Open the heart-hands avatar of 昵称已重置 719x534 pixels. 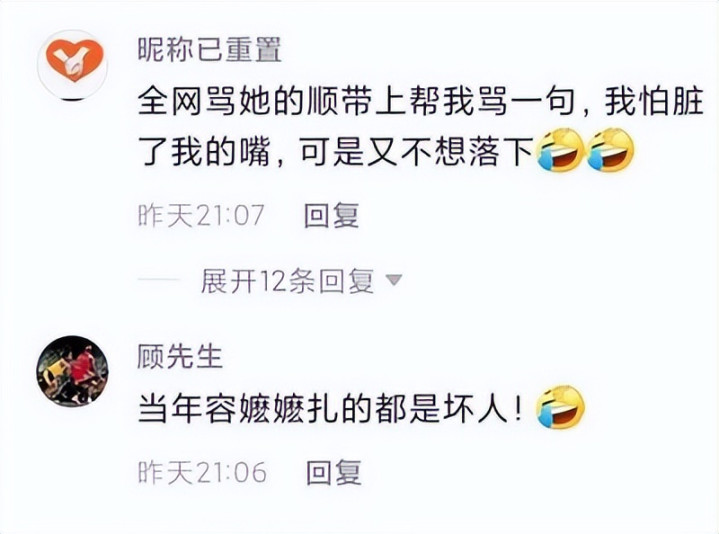73,62
